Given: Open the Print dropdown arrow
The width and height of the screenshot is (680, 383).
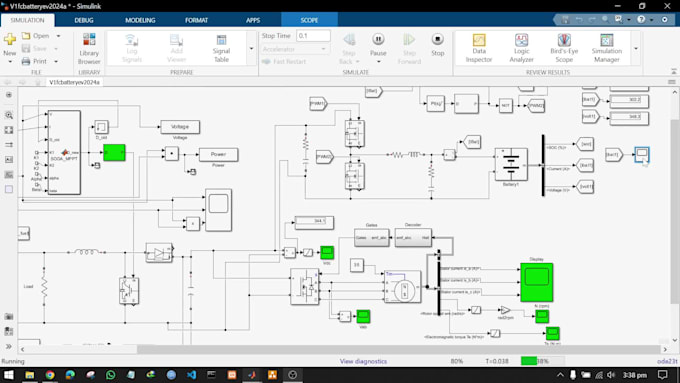Looking at the screenshot, I should 56,61.
